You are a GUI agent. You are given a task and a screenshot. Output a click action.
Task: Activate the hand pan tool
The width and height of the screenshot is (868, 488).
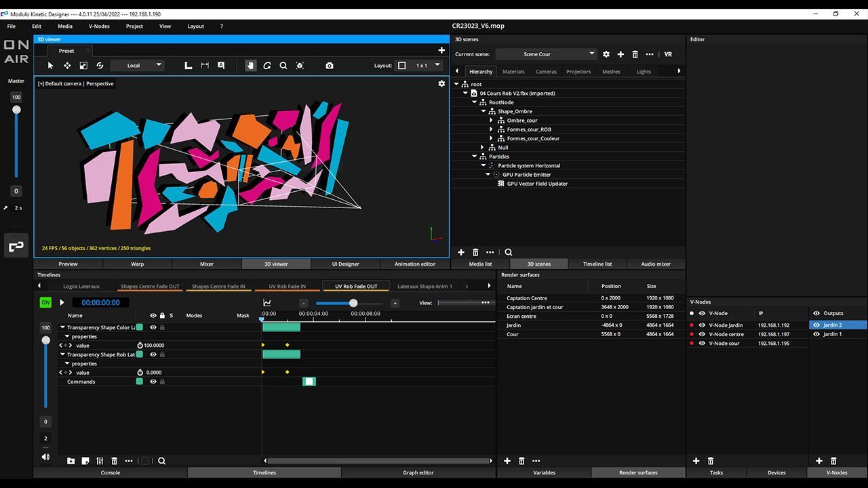pyautogui.click(x=251, y=66)
